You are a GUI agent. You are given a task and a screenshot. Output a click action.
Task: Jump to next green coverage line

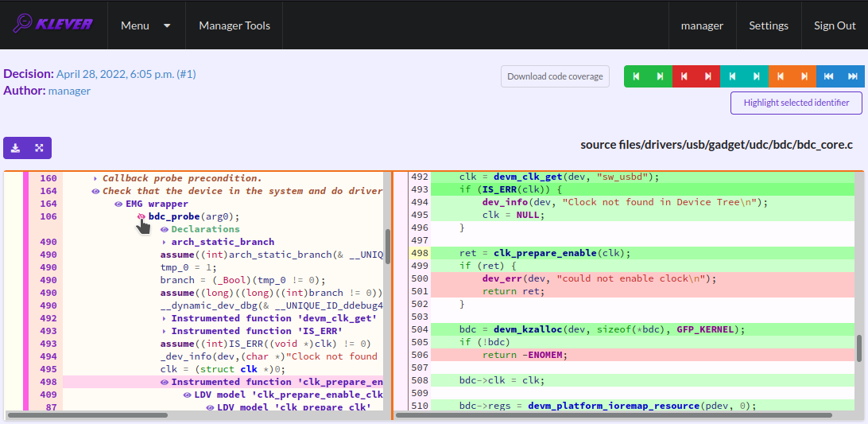click(x=660, y=76)
